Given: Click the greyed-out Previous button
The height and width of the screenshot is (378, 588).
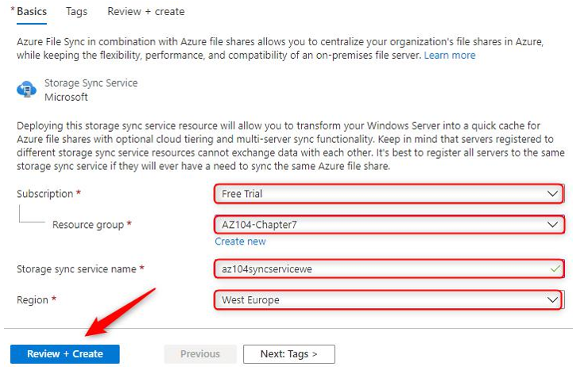Looking at the screenshot, I should coord(200,354).
